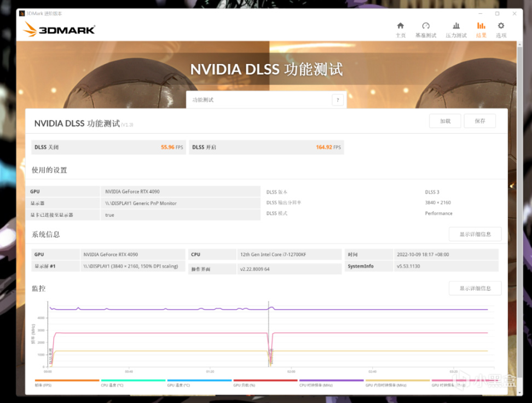The width and height of the screenshot is (532, 403).
Task: Click the scrollbar up arrow
Action: [519, 44]
